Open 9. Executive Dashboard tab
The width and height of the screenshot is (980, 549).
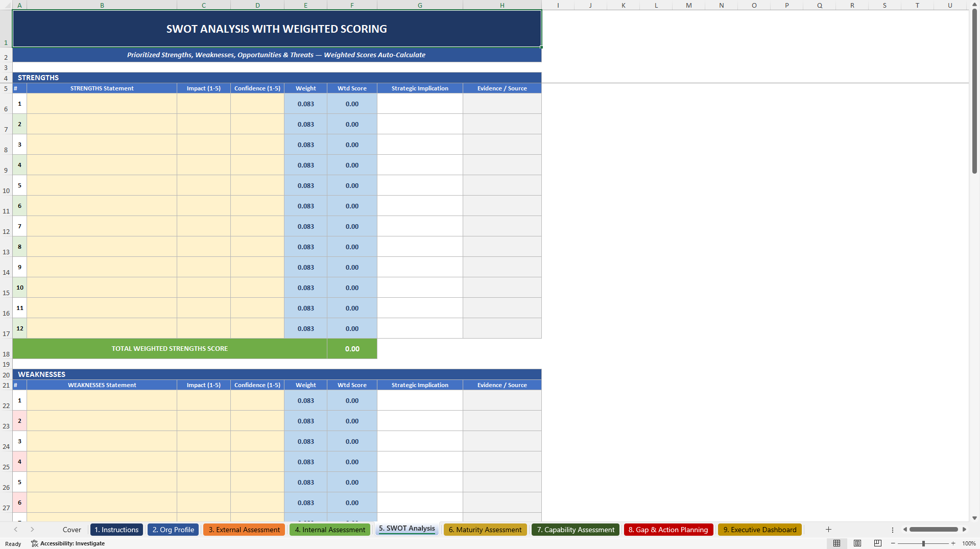(760, 530)
